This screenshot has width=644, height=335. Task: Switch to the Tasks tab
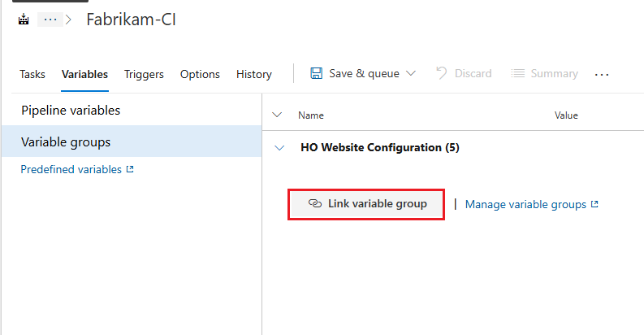tap(32, 74)
